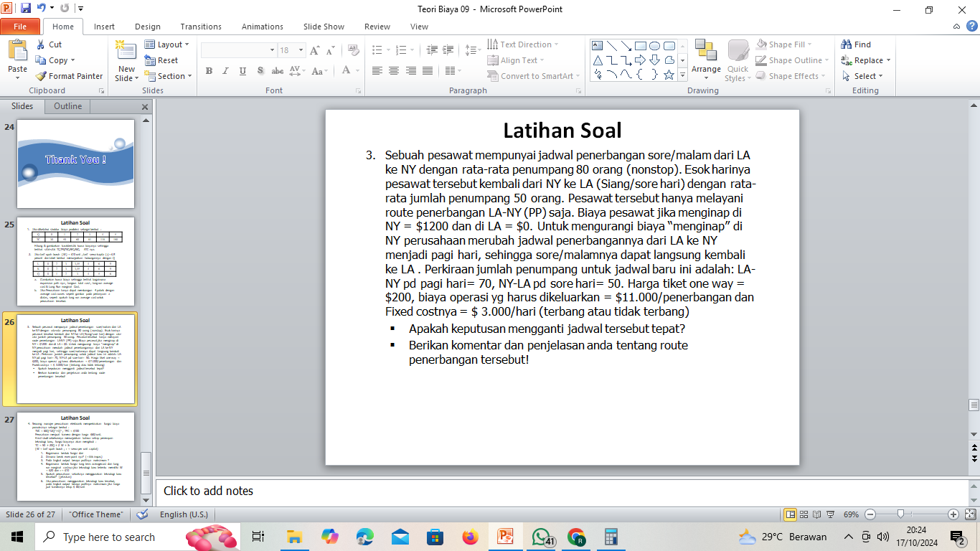Image resolution: width=980 pixels, height=551 pixels.
Task: Expand the Copy dropdown arrow
Action: coord(73,60)
